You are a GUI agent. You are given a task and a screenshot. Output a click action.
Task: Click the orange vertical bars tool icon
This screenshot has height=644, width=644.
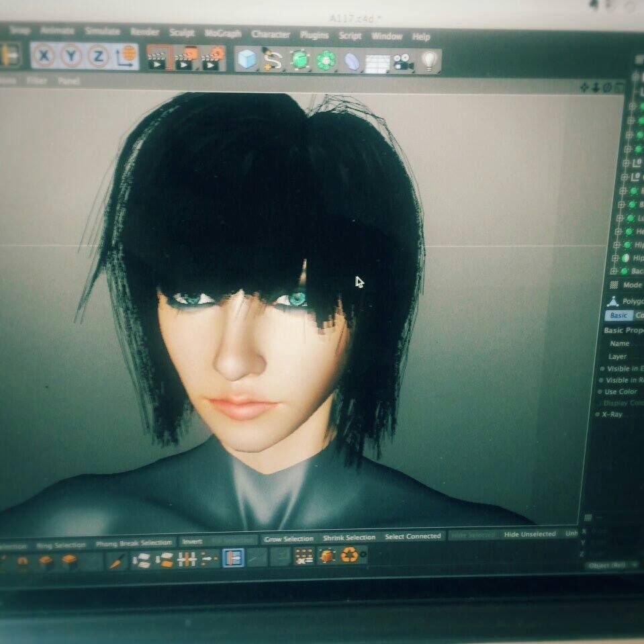tap(187, 559)
